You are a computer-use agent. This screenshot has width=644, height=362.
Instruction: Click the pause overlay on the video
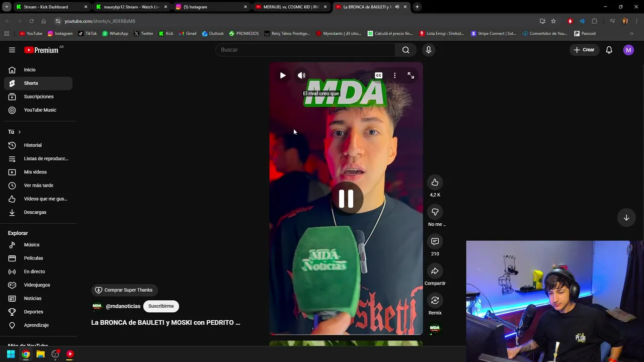tap(346, 199)
